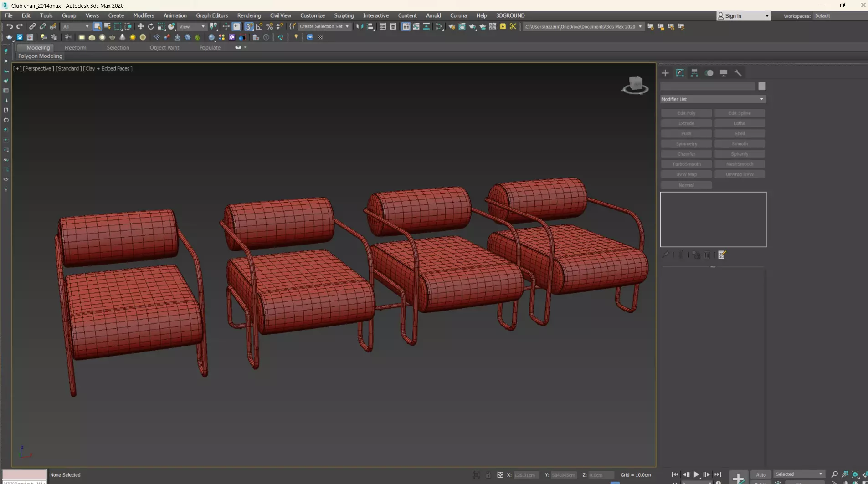Click the Mirror tool icon
The height and width of the screenshot is (484, 868).
click(x=360, y=26)
